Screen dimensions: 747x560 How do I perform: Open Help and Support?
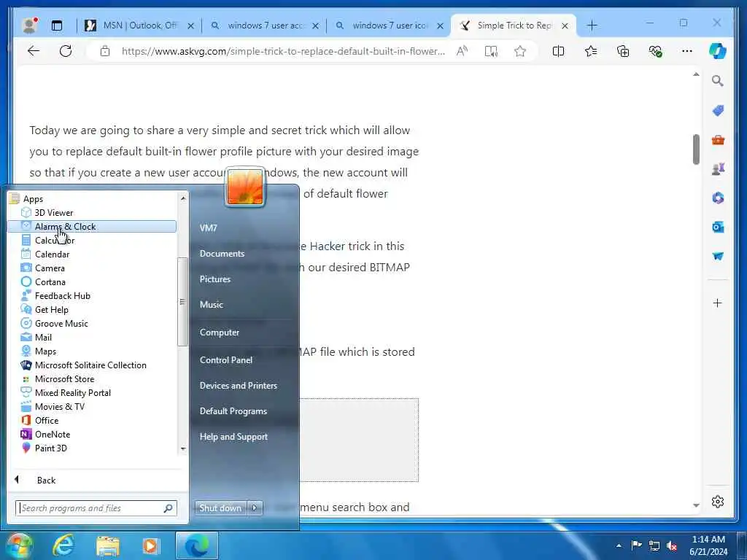pos(233,437)
